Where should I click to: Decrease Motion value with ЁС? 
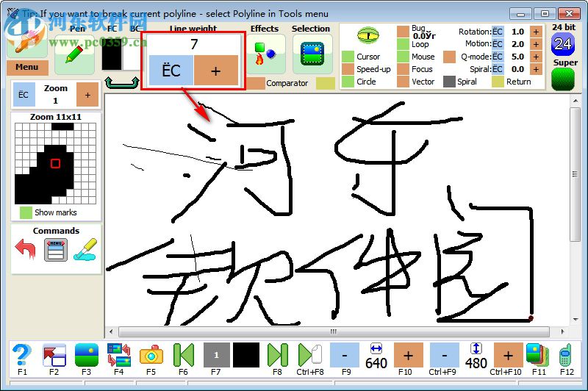pos(498,44)
